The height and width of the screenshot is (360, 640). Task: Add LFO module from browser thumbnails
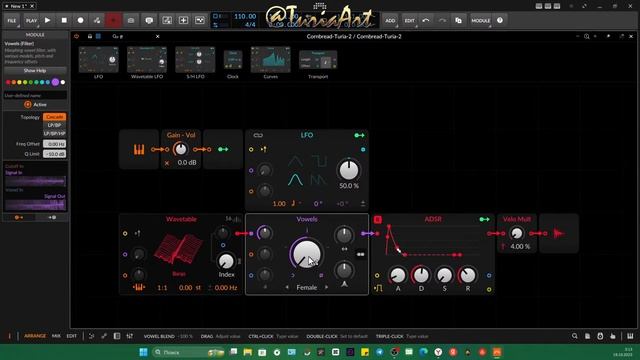pos(98,62)
